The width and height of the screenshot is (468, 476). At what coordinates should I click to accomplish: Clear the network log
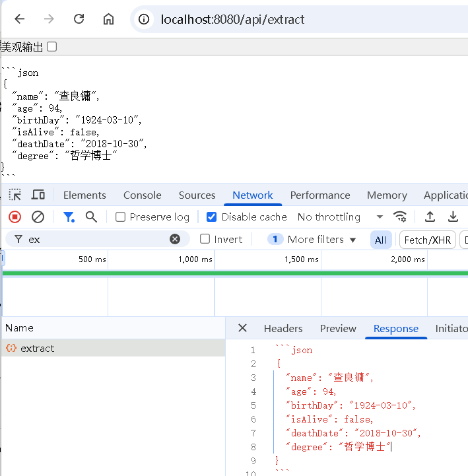pos(38,217)
